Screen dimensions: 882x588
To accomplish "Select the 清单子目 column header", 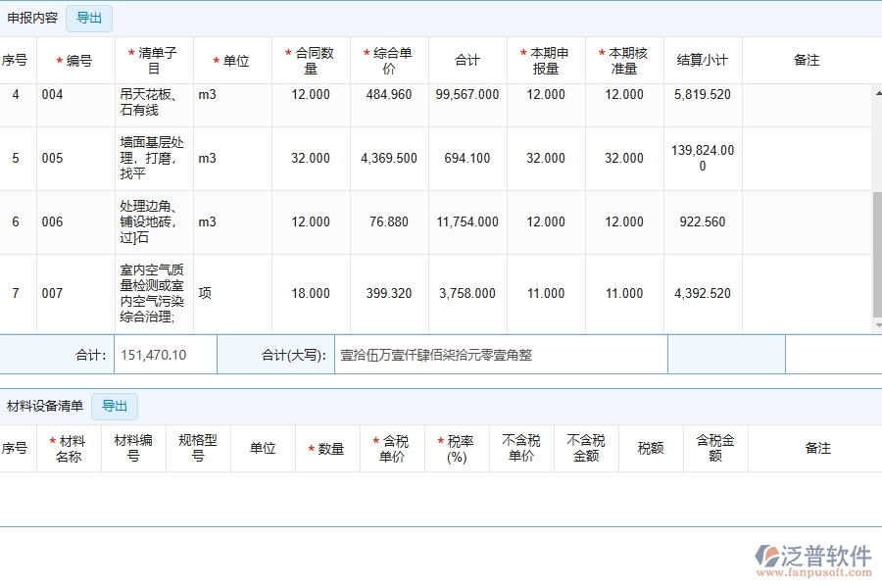I will 153,59.
